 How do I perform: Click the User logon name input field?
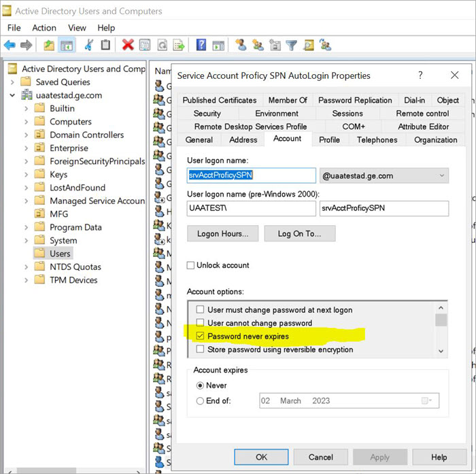[252, 175]
